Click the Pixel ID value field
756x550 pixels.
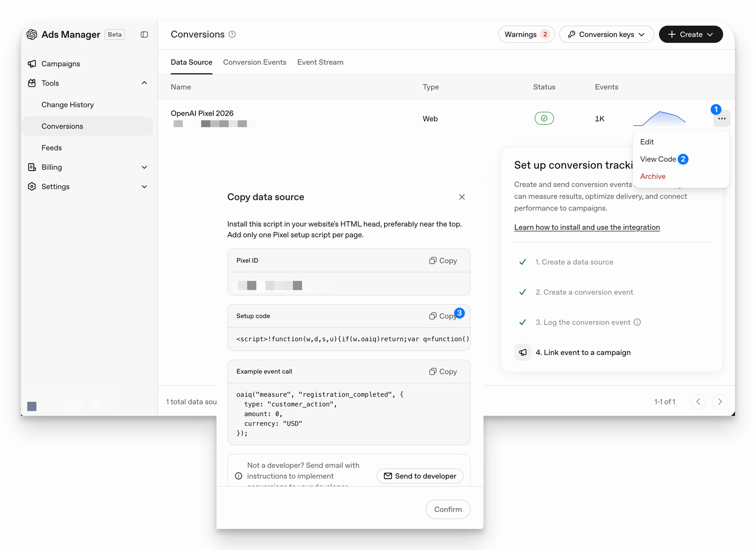(349, 284)
